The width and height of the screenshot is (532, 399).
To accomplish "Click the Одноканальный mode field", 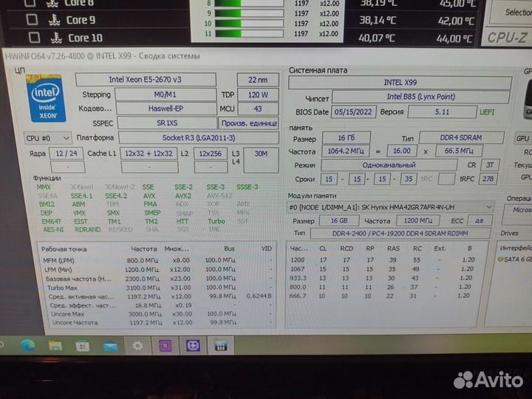I will [x=389, y=166].
